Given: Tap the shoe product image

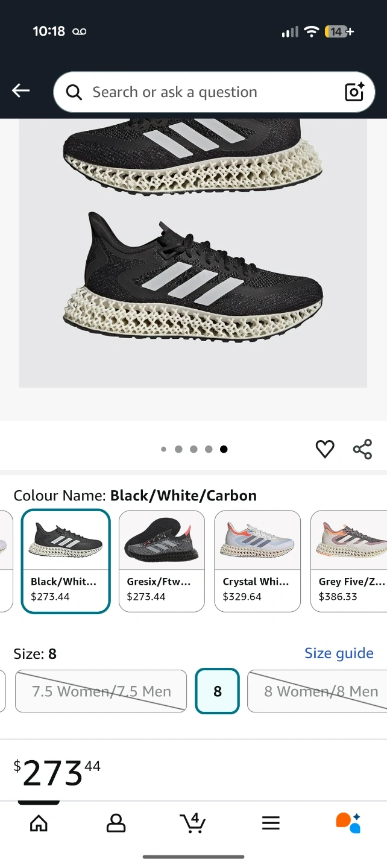Looking at the screenshot, I should (x=193, y=265).
